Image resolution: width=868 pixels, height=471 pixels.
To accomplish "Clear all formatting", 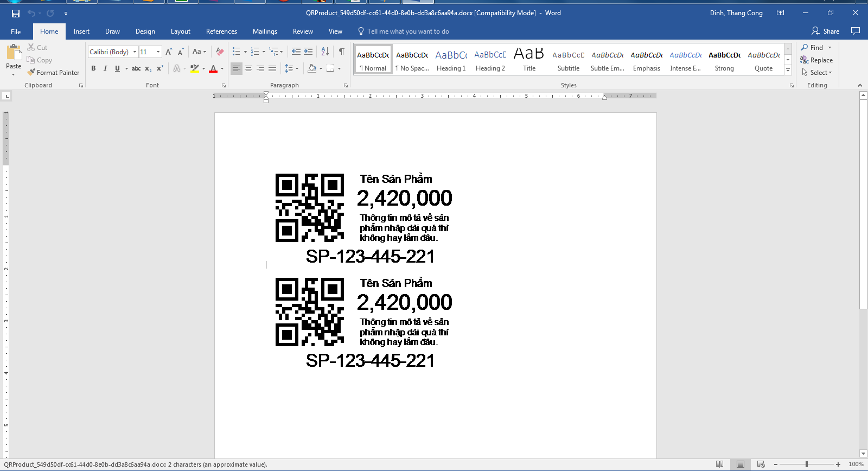I will tap(220, 52).
